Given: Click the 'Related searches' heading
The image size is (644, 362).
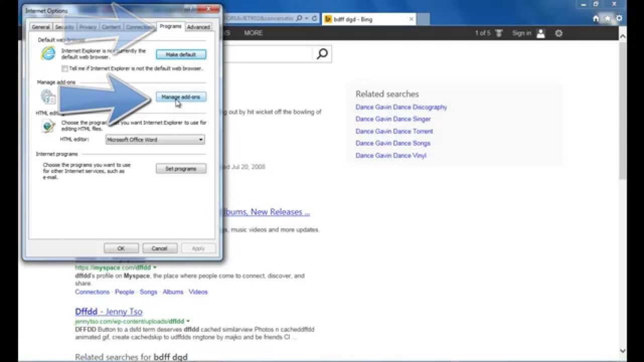Looking at the screenshot, I should 387,94.
